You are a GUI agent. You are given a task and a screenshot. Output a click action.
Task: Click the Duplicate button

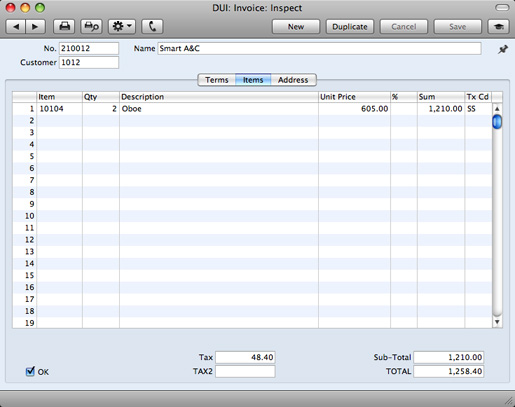[x=350, y=27]
